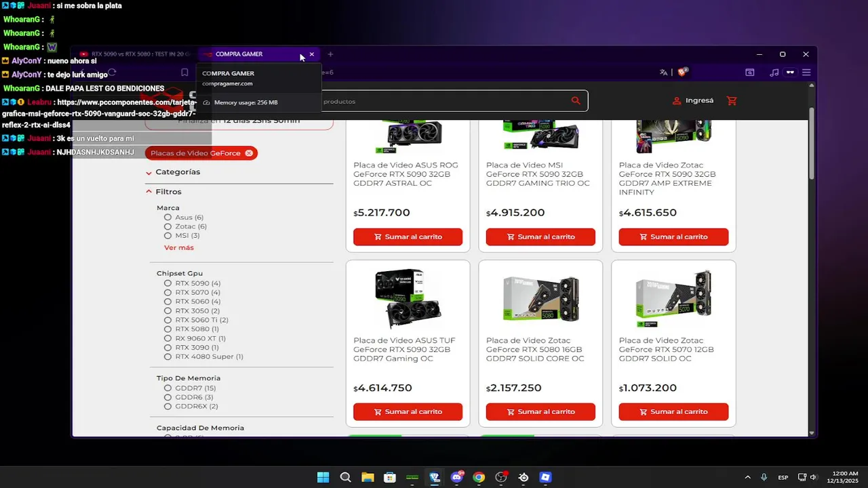
Task: Click the microphone icon in system tray
Action: [x=764, y=477]
